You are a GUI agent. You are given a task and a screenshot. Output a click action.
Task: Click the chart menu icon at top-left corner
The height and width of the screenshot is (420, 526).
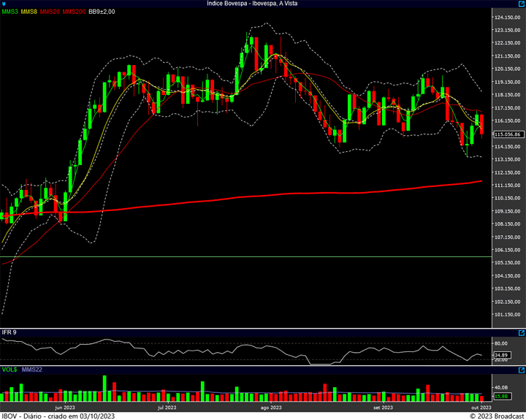[3, 4]
